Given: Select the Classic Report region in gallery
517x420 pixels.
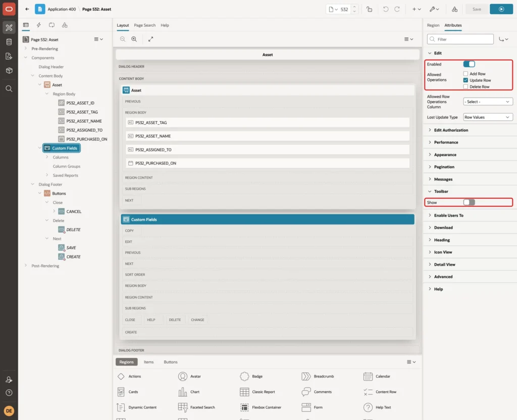Looking at the screenshot, I should [257, 392].
